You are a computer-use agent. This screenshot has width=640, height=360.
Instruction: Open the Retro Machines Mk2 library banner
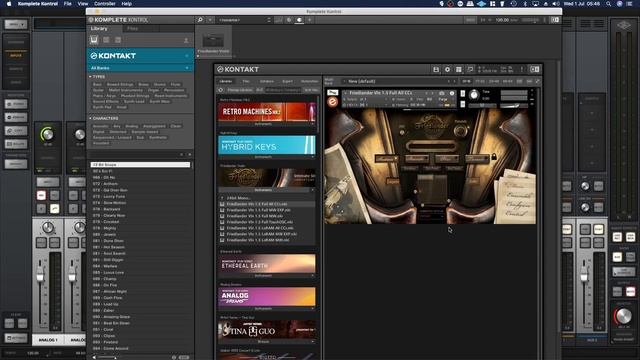coord(267,111)
